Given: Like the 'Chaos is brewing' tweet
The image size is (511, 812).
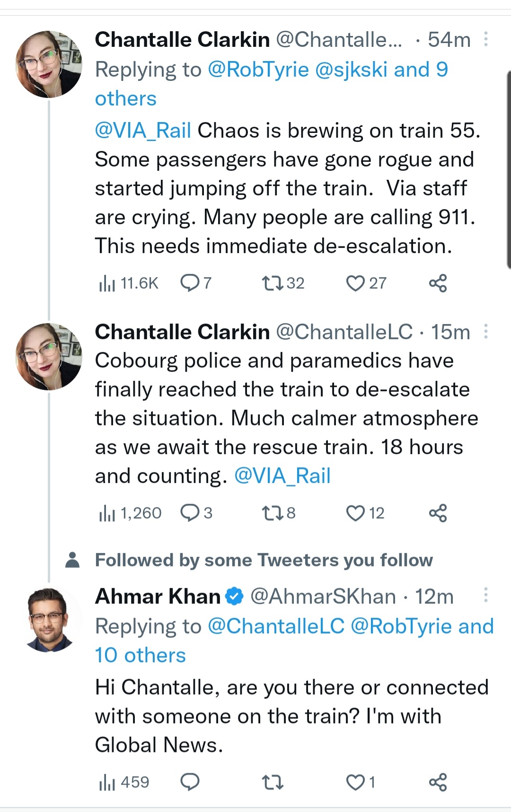Looking at the screenshot, I should click(x=355, y=283).
